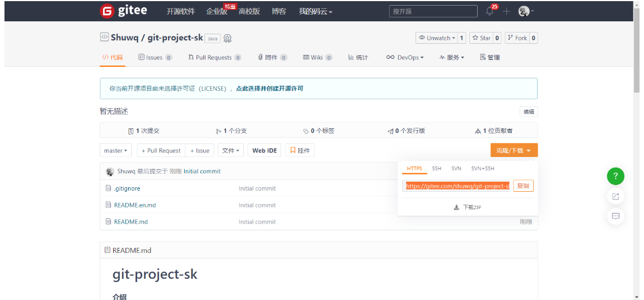Click the 挂件 button
The image size is (644, 300).
(x=300, y=150)
